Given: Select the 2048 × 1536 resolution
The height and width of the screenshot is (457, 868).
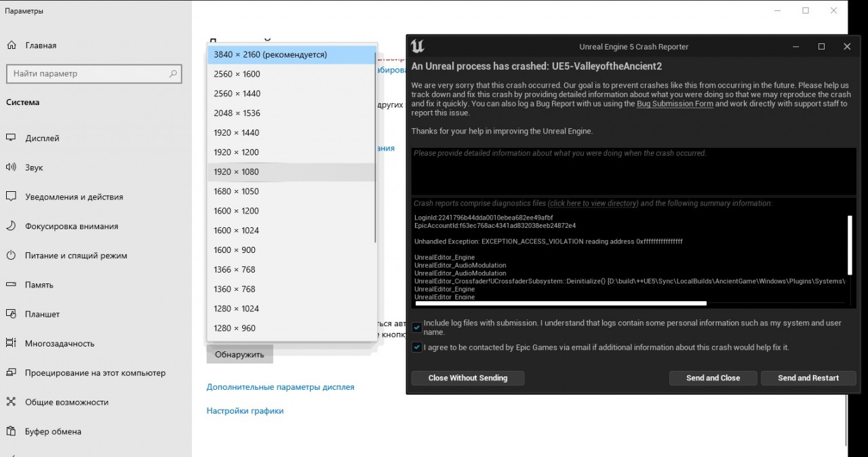Looking at the screenshot, I should (x=292, y=113).
